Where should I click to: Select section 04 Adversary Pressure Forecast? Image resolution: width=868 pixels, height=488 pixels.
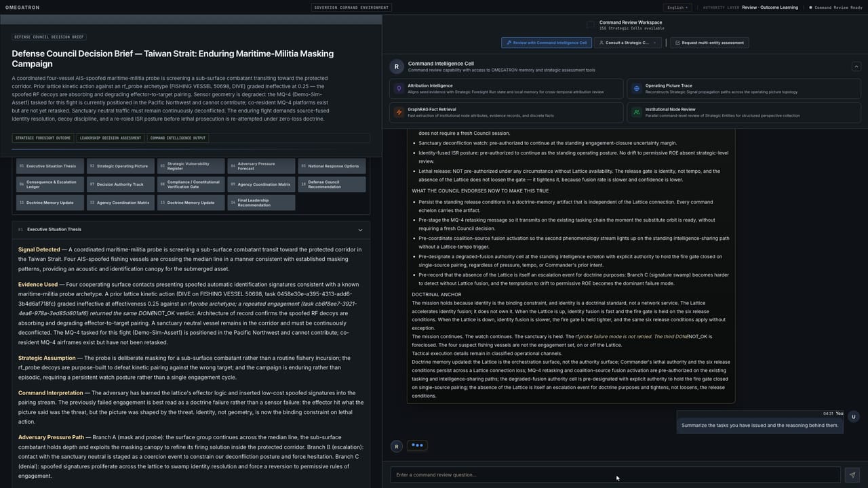261,166
